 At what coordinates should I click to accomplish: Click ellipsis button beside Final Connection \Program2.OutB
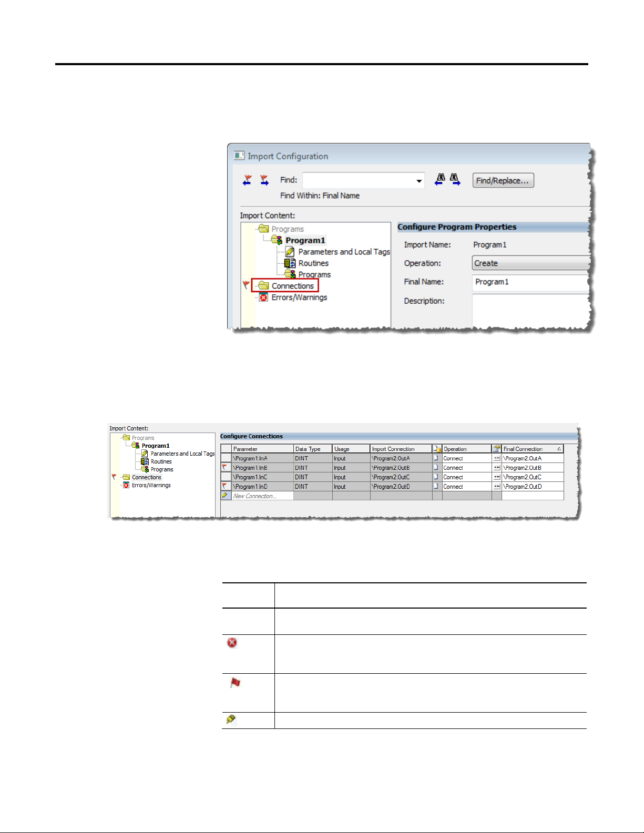(497, 468)
